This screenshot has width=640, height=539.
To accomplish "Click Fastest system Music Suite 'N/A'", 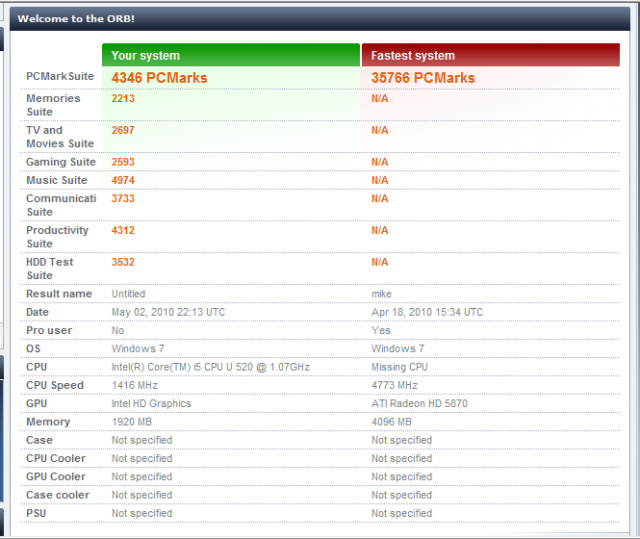I will click(x=380, y=180).
